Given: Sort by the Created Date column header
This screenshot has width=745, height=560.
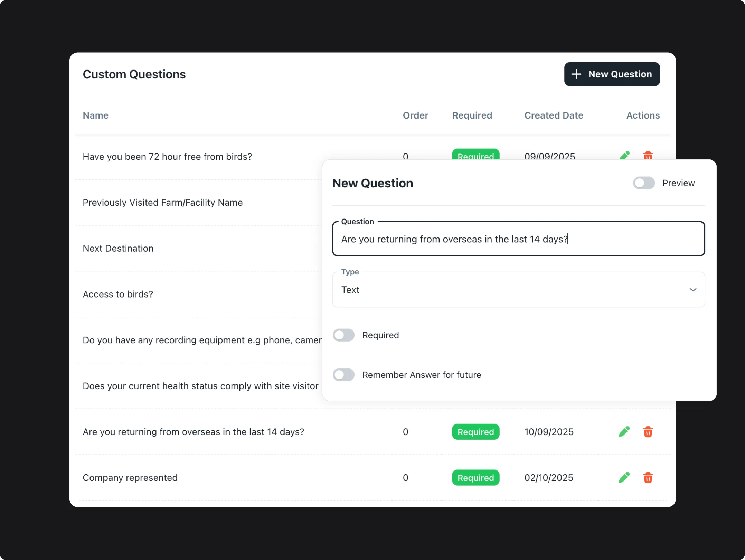Looking at the screenshot, I should pyautogui.click(x=554, y=115).
